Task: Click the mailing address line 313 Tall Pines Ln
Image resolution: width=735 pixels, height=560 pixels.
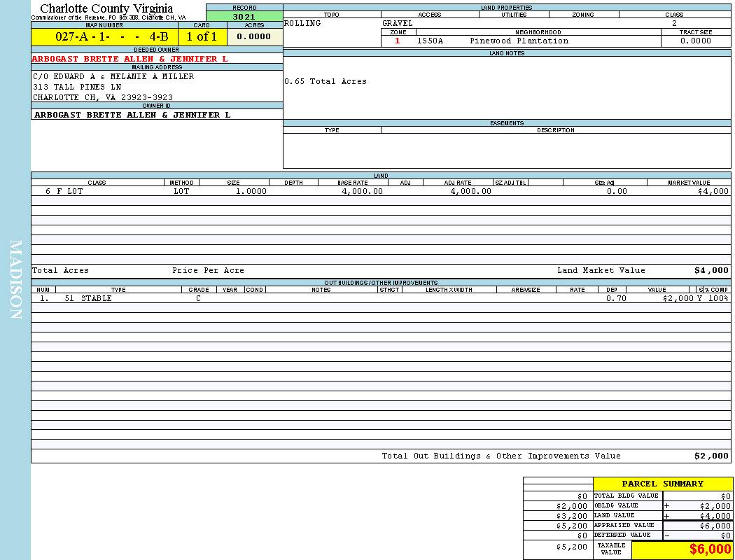Action: [x=77, y=87]
